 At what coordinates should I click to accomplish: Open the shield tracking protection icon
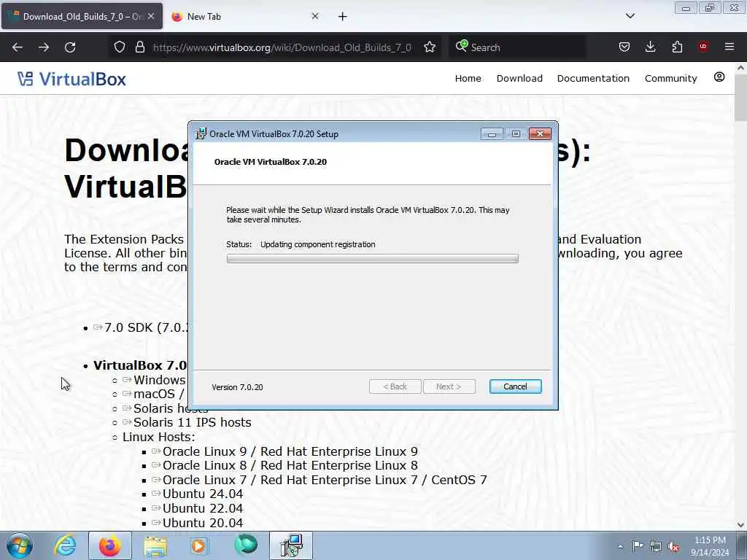120,47
